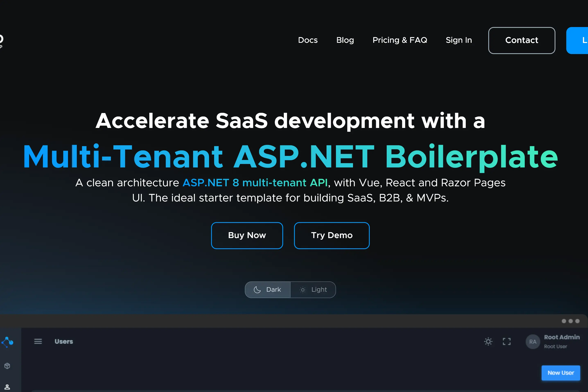Launch the Try Demo button
588x392 pixels.
pyautogui.click(x=332, y=235)
